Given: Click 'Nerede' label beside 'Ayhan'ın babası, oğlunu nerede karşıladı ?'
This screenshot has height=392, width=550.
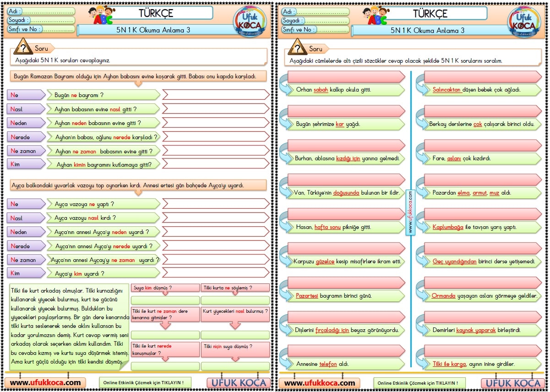Looking at the screenshot, I should 27,137.
